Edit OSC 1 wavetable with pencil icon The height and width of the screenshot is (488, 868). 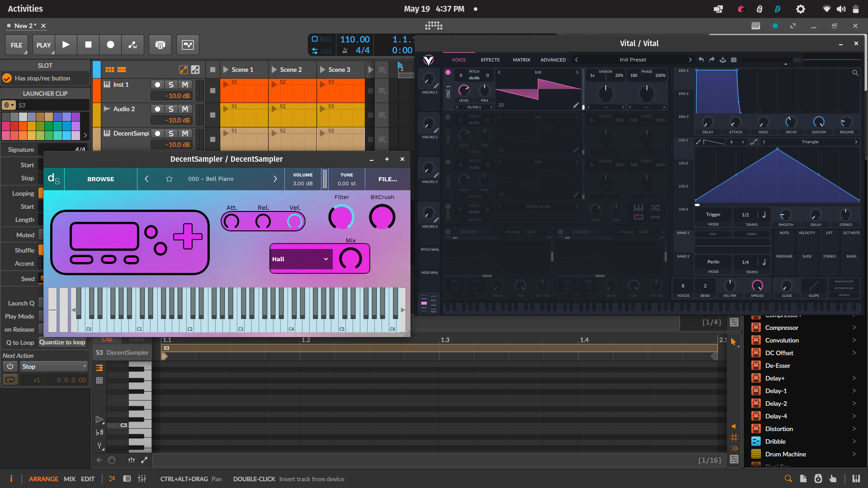576,105
